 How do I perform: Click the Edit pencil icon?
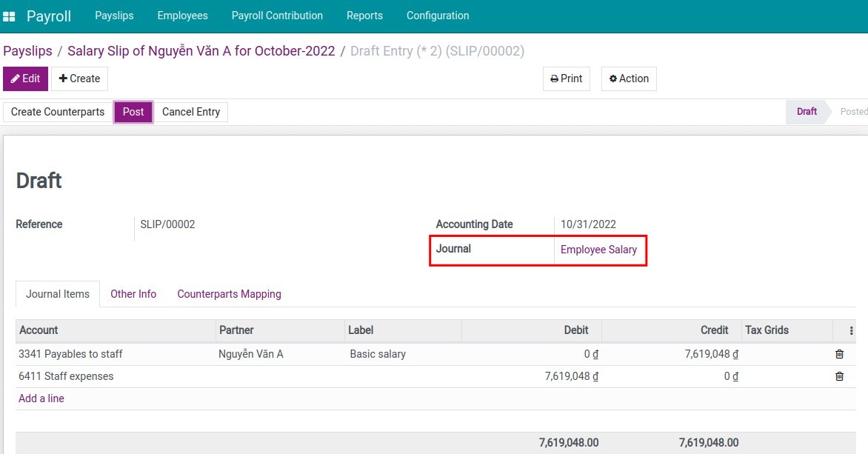tap(14, 79)
